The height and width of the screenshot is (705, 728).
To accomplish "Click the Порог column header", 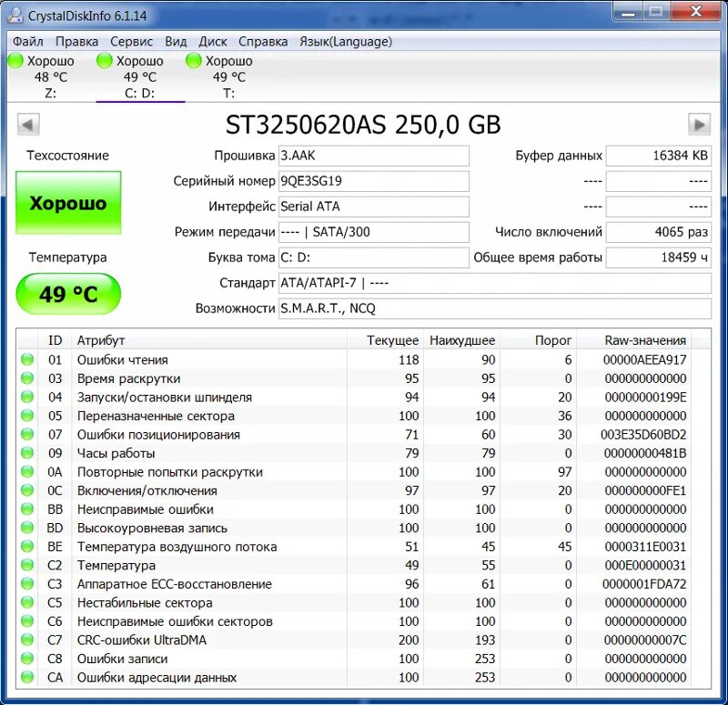I will coord(538,340).
